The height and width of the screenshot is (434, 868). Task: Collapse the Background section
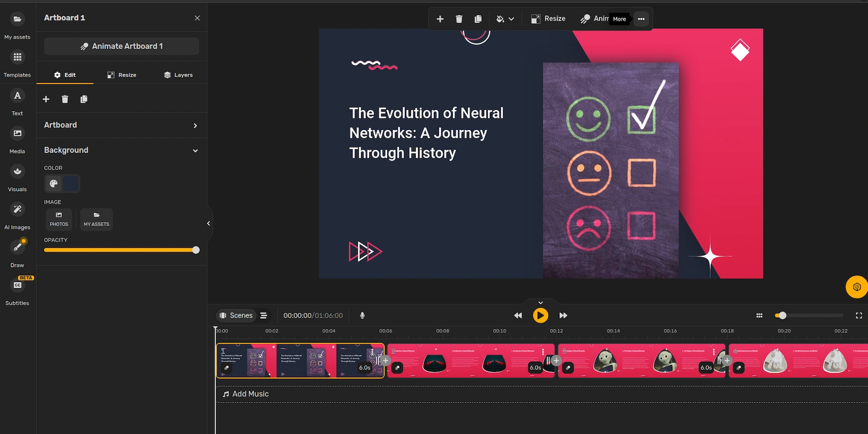click(x=195, y=151)
